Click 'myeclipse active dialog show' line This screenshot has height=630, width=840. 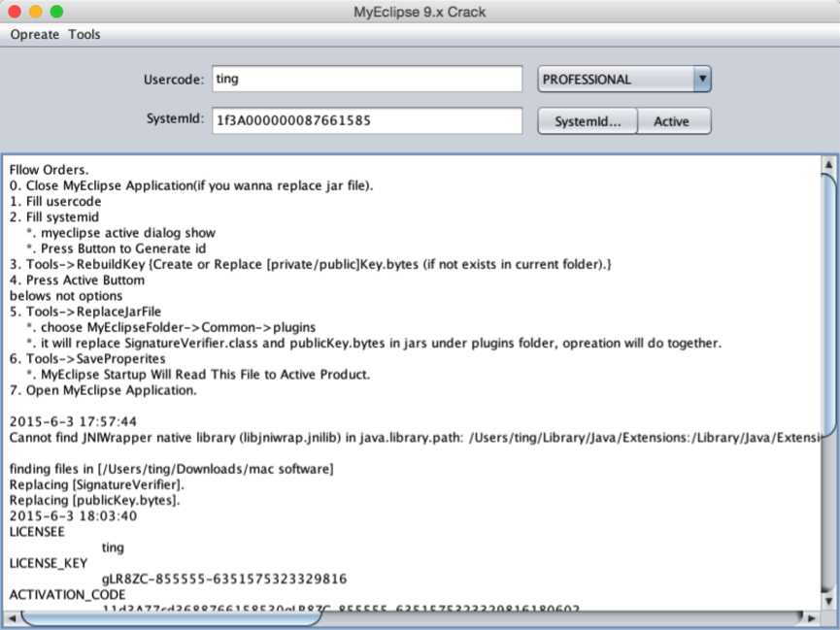(x=121, y=233)
